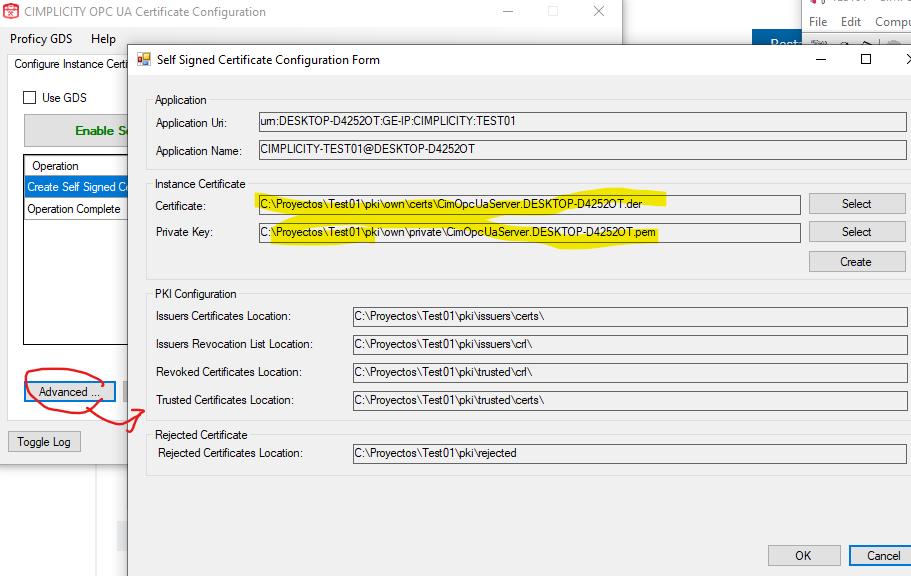Minimize the CIMPLICITY OPC UA Certificate Configuration window
Screen dimensions: 911x576
tap(508, 12)
